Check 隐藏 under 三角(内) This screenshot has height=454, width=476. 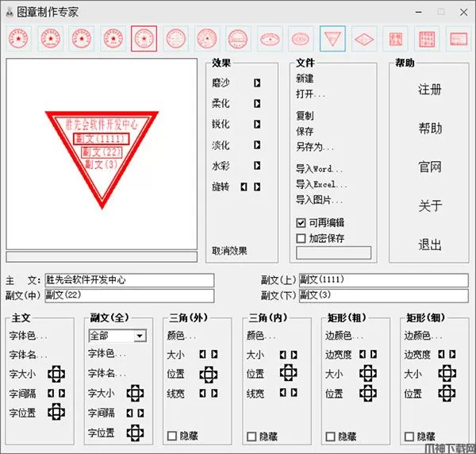tap(251, 437)
